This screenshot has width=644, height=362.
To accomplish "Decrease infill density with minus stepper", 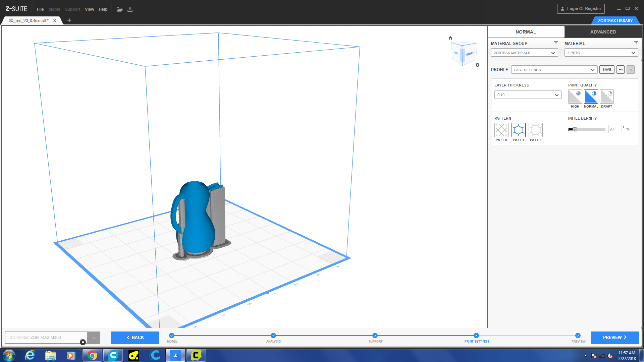I will tap(623, 131).
